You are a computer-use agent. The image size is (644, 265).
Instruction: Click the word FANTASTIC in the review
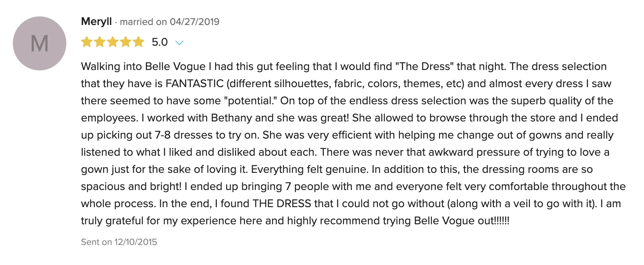click(x=195, y=84)
